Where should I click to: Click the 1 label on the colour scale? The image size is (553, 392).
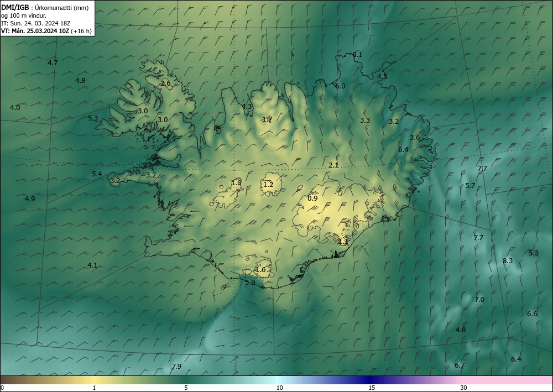tap(94, 388)
